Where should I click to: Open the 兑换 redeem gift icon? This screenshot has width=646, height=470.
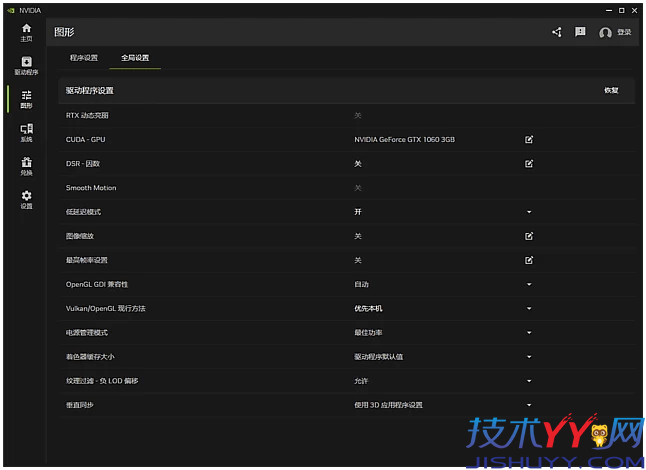click(26, 166)
